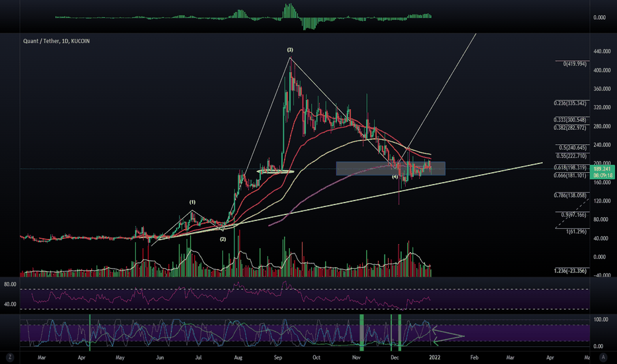Click the Z timezone icon beside time axis
The image size is (617, 364).
tap(9, 357)
